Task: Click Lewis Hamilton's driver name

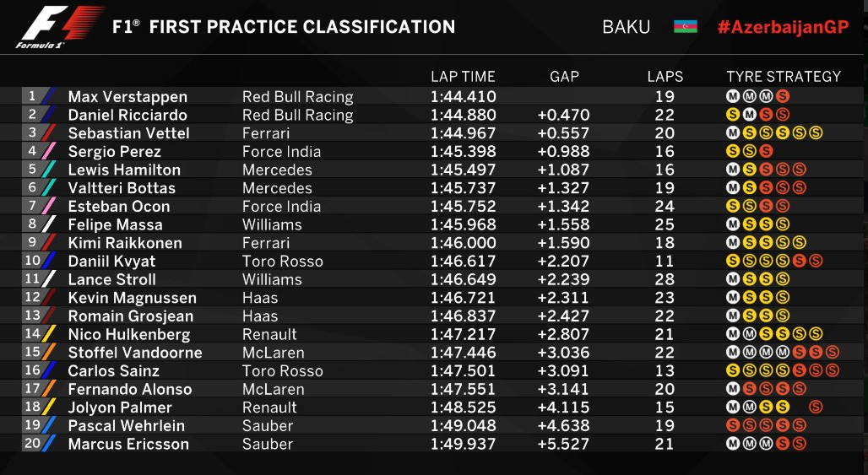Action: pyautogui.click(x=124, y=170)
